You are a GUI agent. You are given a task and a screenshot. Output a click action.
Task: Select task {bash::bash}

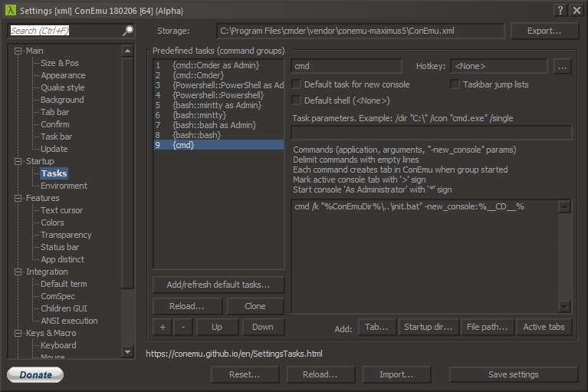(x=218, y=135)
